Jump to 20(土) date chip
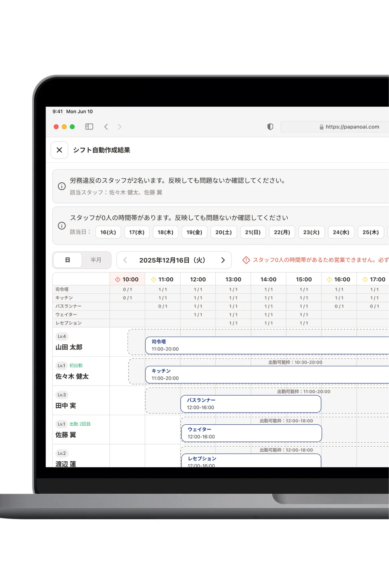 (223, 232)
